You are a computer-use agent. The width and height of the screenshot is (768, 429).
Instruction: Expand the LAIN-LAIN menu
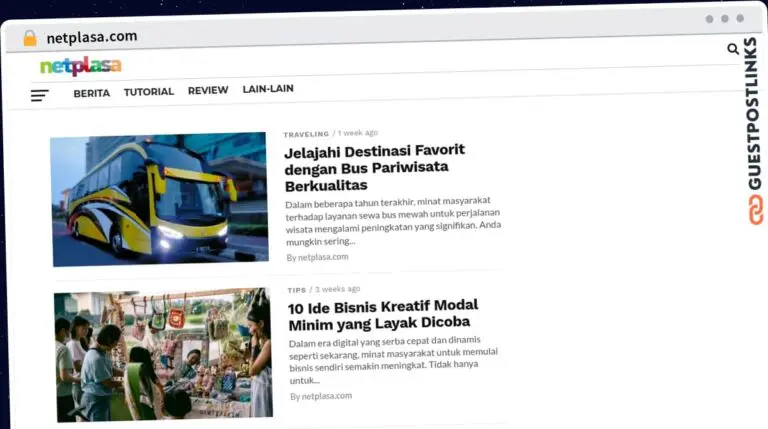point(268,89)
